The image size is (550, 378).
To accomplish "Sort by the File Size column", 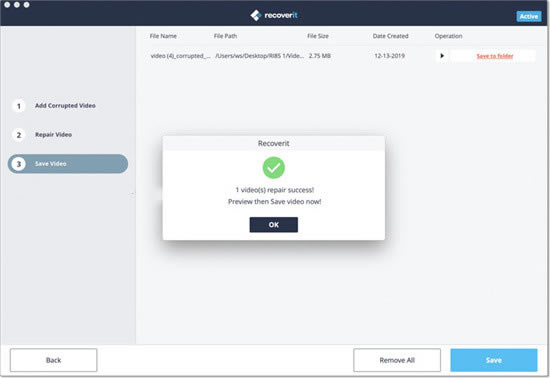I will [318, 36].
